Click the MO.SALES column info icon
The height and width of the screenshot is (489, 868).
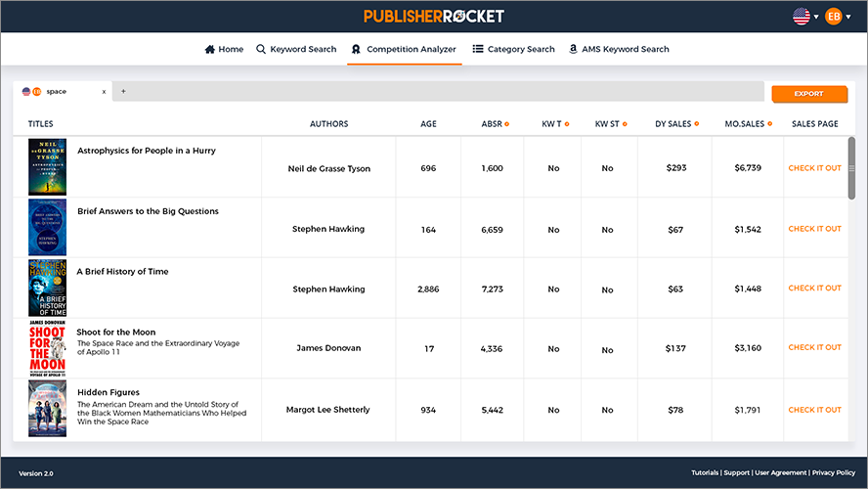click(x=770, y=124)
